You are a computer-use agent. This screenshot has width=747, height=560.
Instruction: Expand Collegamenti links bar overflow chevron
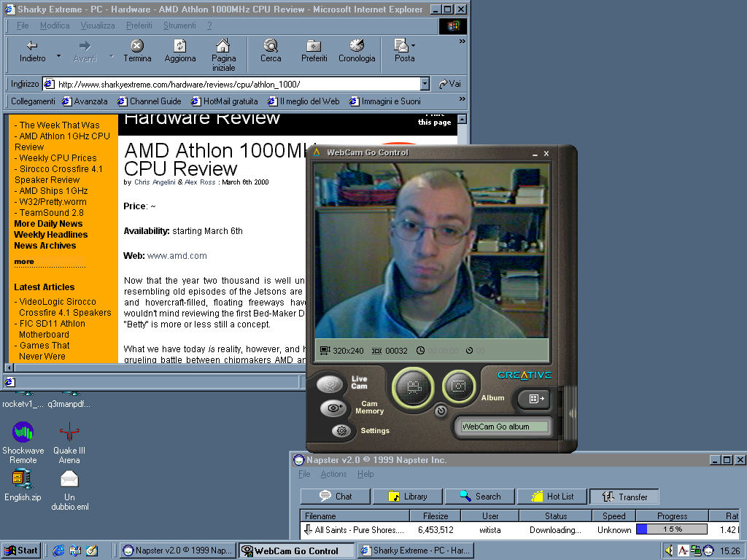point(462,99)
